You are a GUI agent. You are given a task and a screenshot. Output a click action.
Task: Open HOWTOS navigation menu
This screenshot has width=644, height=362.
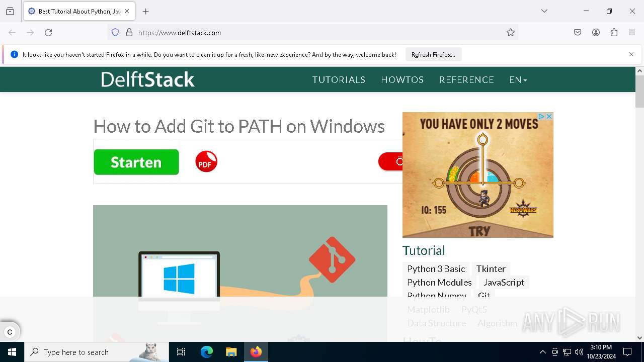(402, 80)
